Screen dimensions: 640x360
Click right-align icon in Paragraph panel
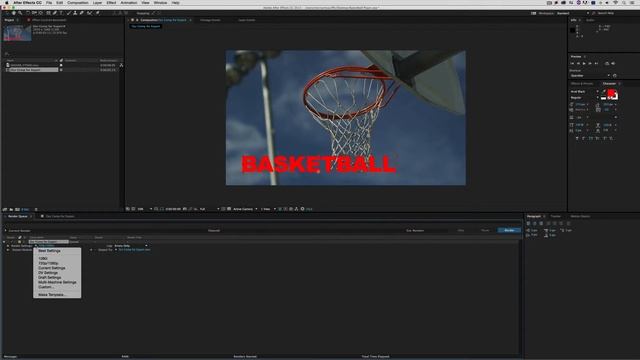(x=541, y=223)
